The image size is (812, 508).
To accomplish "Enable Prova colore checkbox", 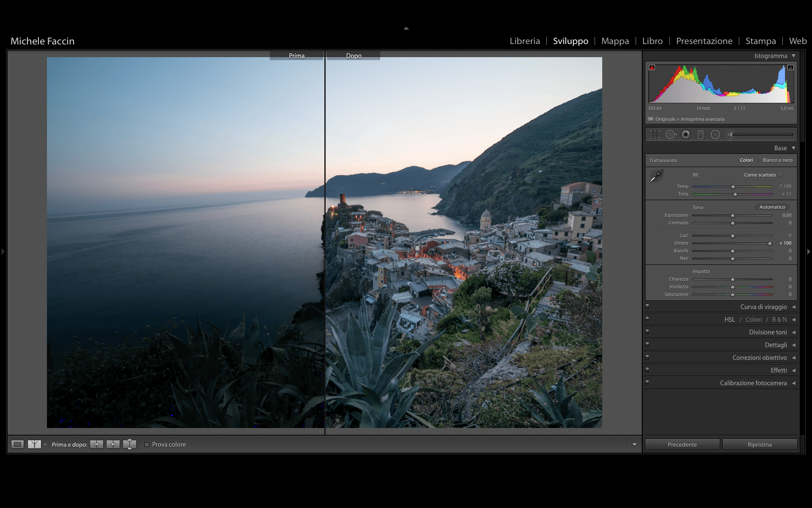I will [147, 444].
